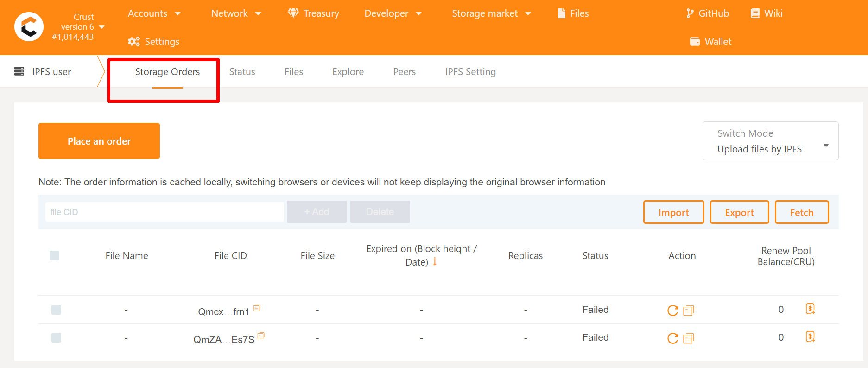The image size is (868, 368).
Task: Click the Settings gears icon
Action: (134, 41)
